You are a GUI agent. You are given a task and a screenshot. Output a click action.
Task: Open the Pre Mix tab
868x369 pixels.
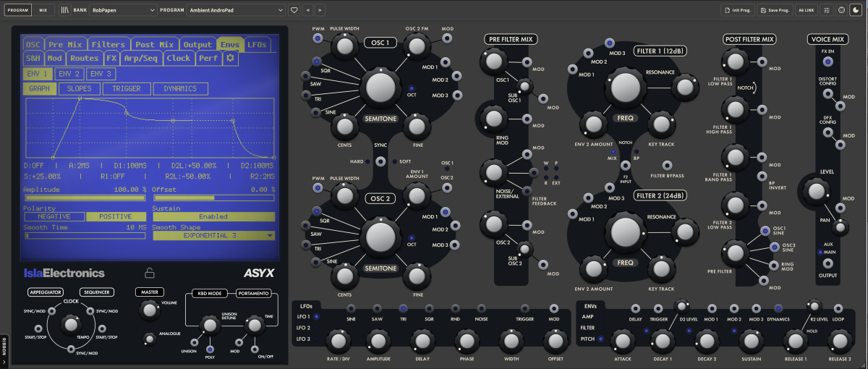click(x=66, y=45)
